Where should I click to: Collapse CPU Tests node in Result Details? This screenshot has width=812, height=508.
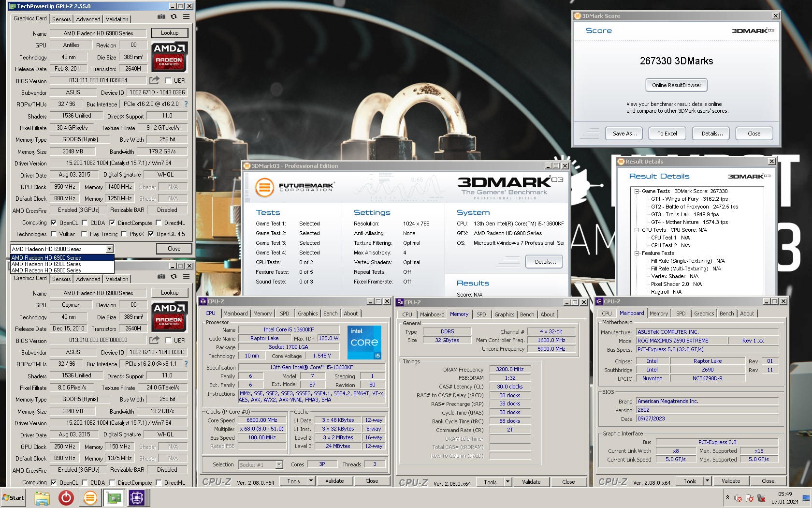(637, 230)
